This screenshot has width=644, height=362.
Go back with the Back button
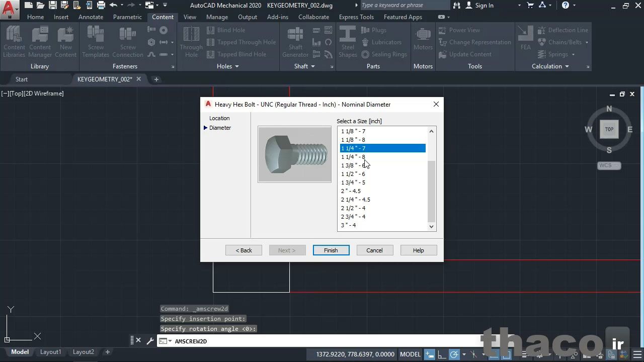[x=244, y=250]
